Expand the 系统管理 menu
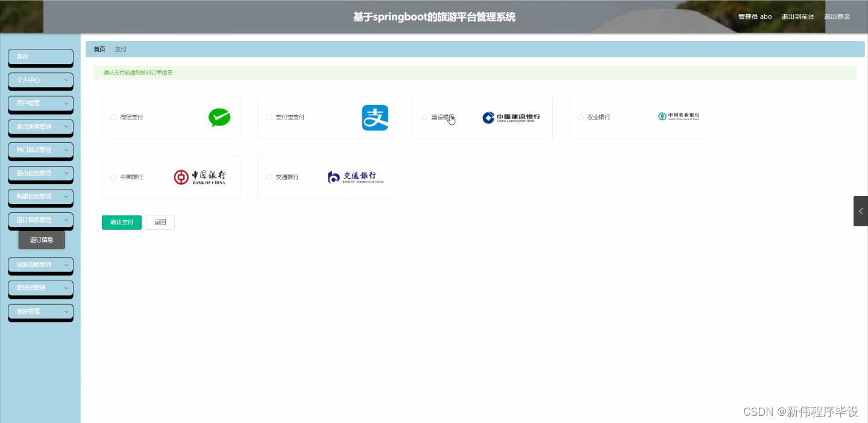 click(40, 311)
